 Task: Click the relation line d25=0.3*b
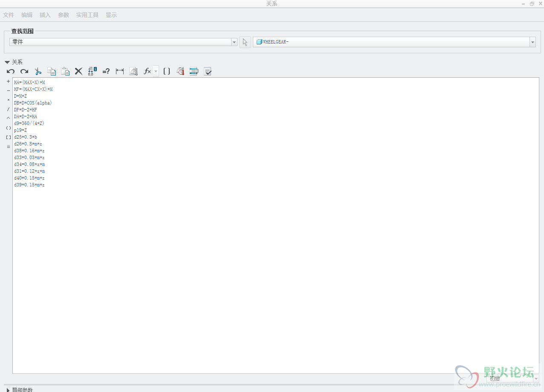[x=26, y=137]
